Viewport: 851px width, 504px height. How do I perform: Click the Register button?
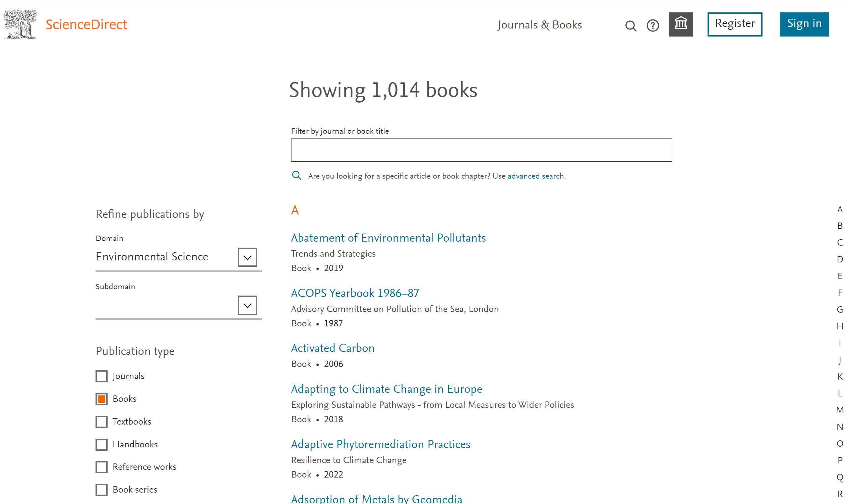pyautogui.click(x=734, y=24)
